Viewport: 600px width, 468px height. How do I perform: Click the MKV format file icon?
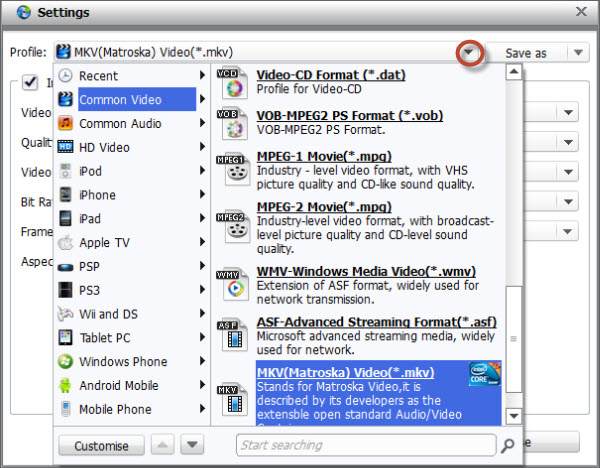click(x=233, y=400)
